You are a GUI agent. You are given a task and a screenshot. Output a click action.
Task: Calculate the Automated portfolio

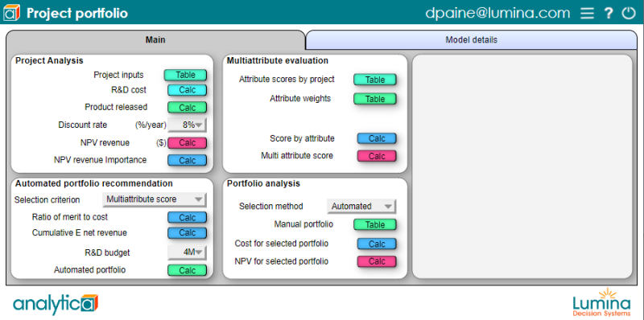point(187,270)
